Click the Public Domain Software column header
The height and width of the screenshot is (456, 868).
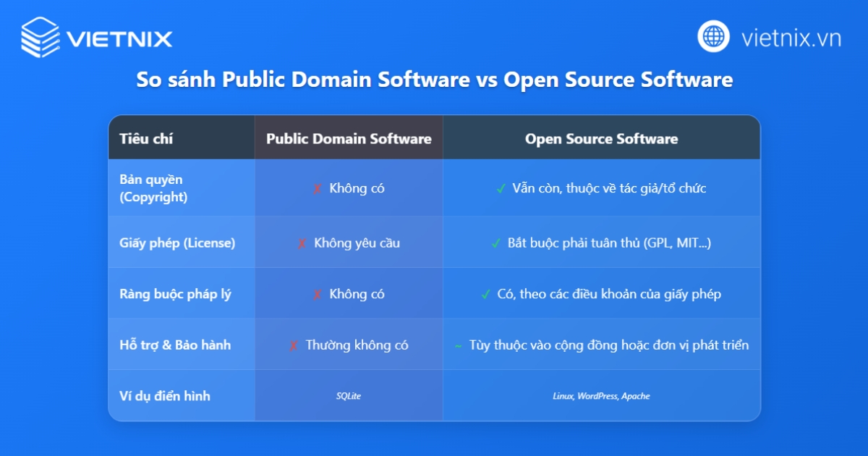(349, 139)
